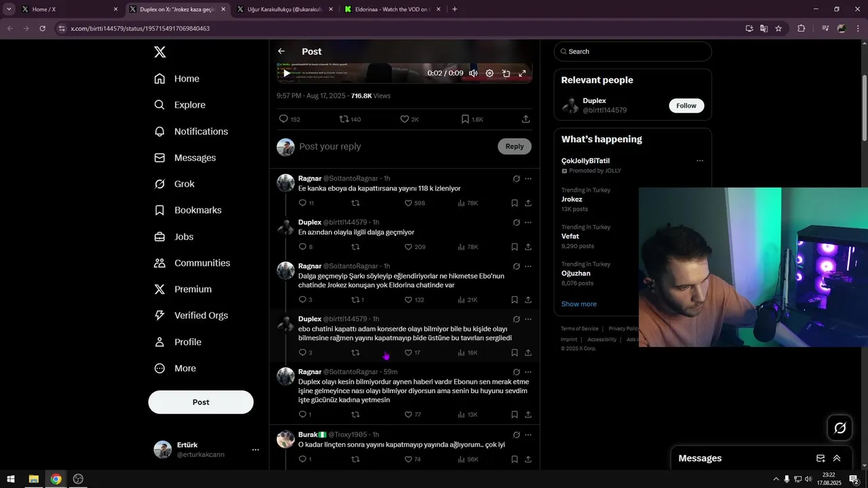Open Communities in the sidebar
The image size is (868, 488).
[192, 263]
